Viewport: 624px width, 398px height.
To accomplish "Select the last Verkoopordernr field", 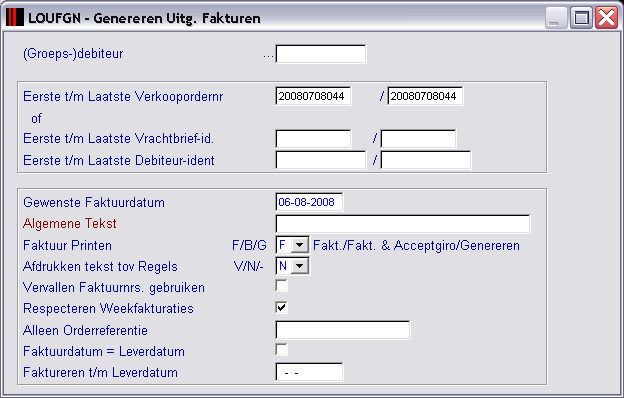I will pos(425,96).
